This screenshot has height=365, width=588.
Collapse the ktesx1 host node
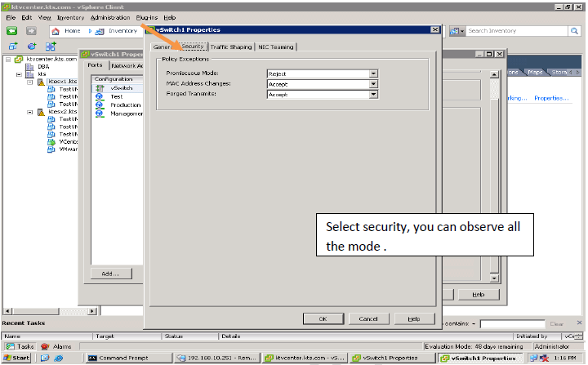[x=30, y=82]
